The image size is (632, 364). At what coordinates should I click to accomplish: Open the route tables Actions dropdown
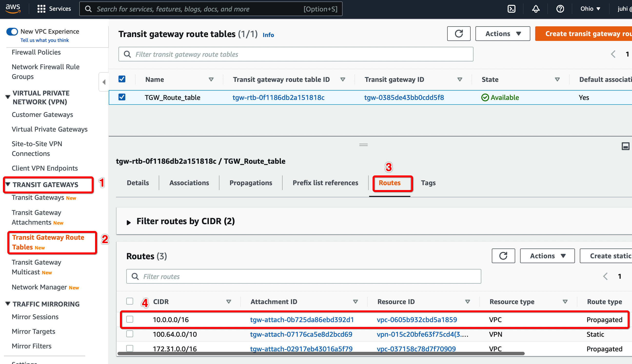click(x=503, y=33)
